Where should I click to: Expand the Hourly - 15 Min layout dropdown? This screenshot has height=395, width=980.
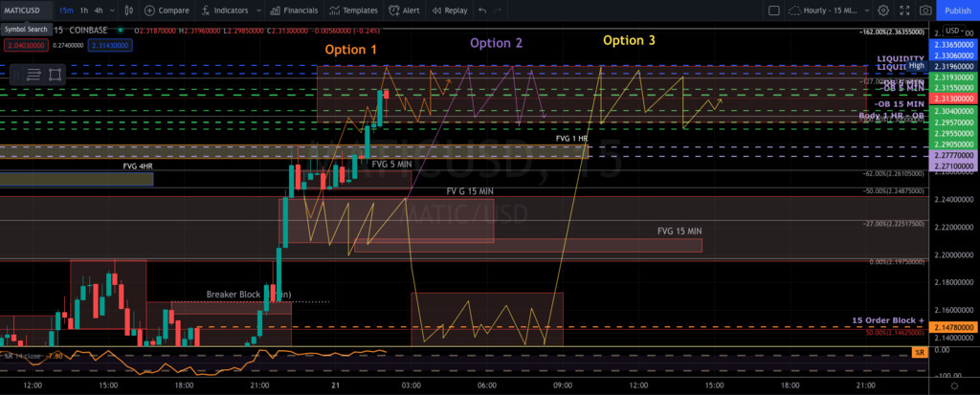[x=865, y=11]
